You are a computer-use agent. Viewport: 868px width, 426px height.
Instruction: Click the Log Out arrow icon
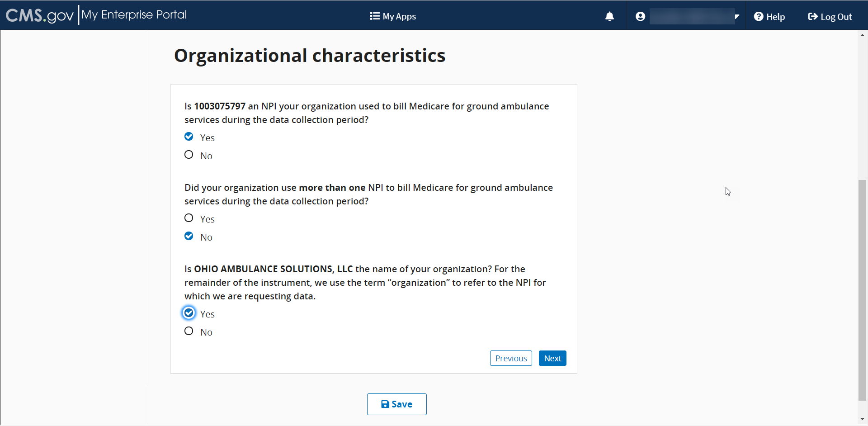point(812,17)
